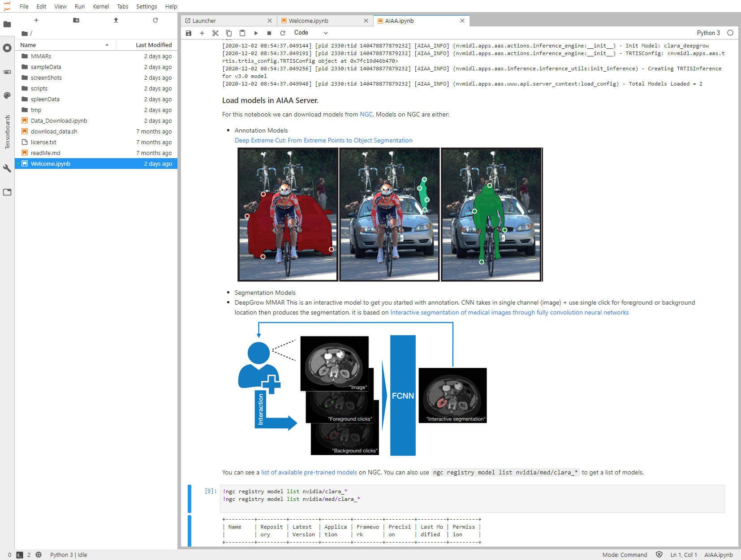The image size is (741, 560).
Task: Follow the NGC link
Action: point(366,114)
